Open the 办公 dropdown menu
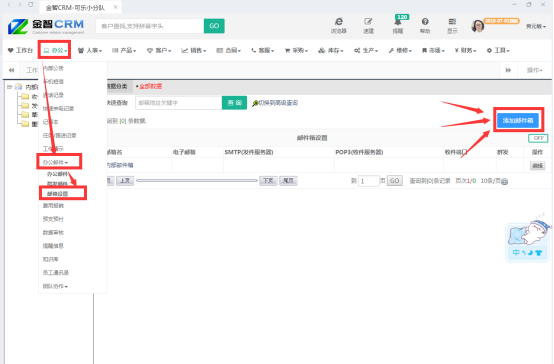The height and width of the screenshot is (364, 554). coord(55,51)
